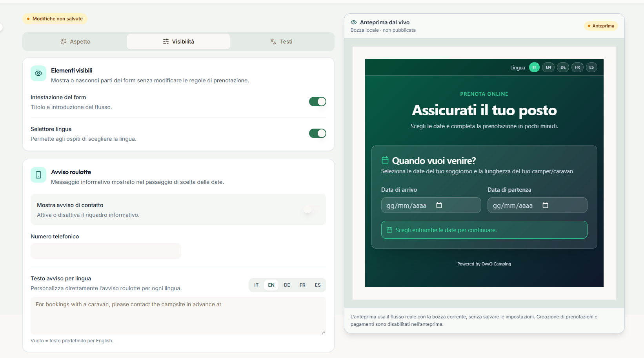Select FR in Testo avviso language tabs

tap(302, 285)
